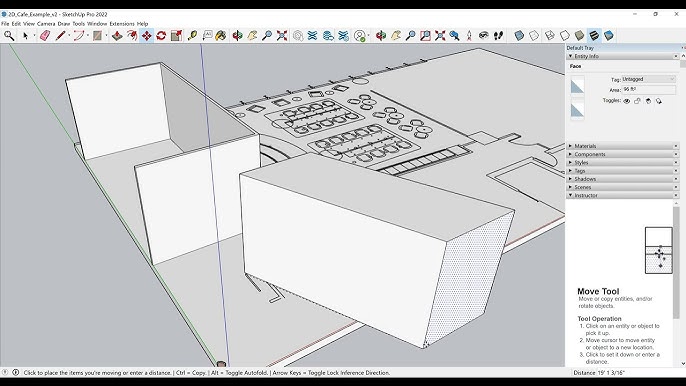
Task: Select the Look Around eye tool
Action: (x=483, y=35)
